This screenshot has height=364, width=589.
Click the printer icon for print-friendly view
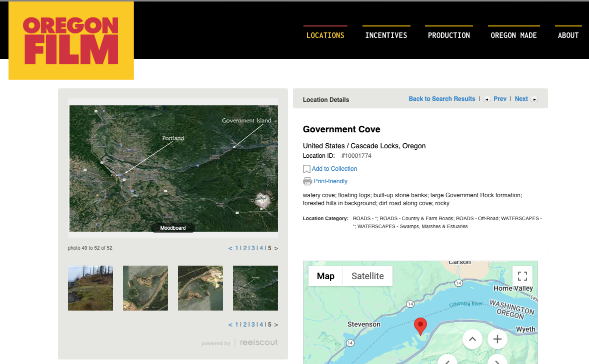point(307,181)
